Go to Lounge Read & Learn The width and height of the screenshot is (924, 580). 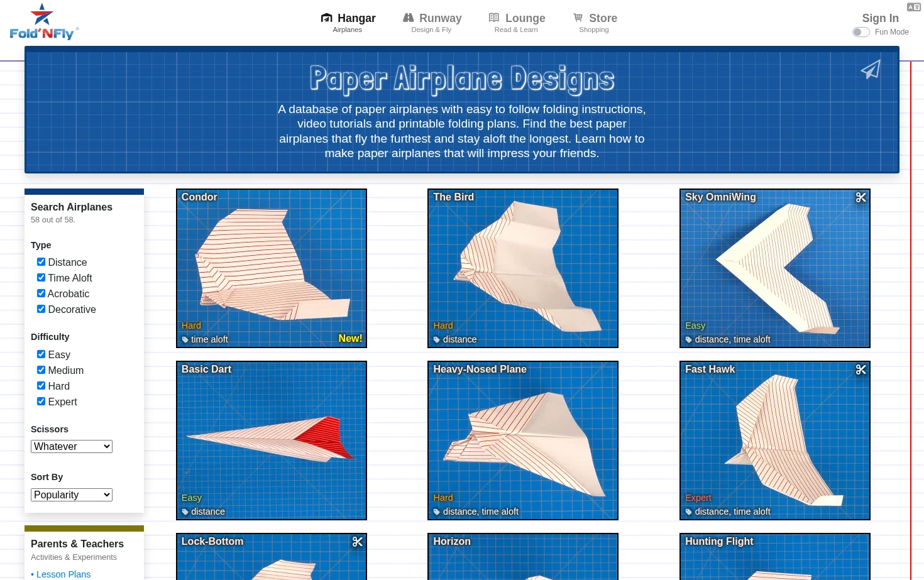[517, 23]
